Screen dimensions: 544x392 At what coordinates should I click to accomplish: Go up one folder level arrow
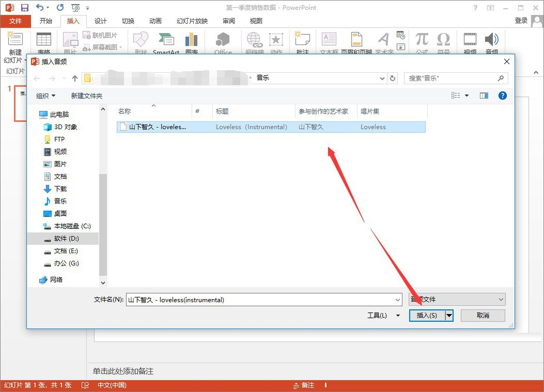coord(75,78)
